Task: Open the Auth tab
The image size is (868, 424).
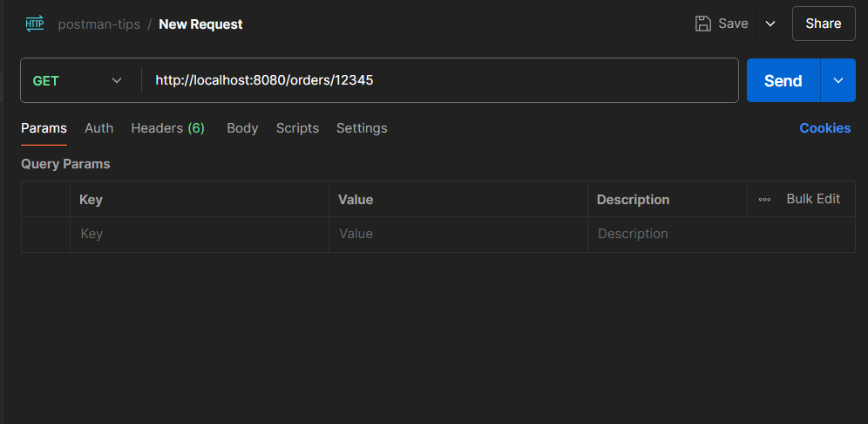Action: tap(99, 128)
